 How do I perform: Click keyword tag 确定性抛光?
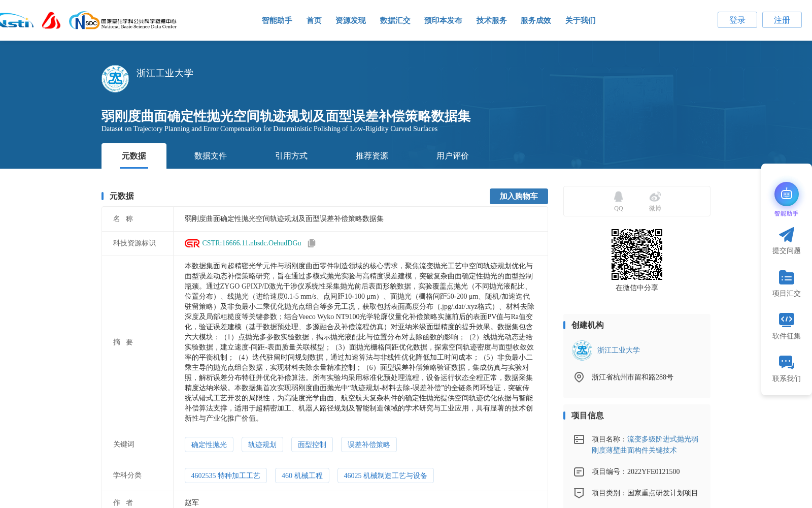click(x=209, y=444)
